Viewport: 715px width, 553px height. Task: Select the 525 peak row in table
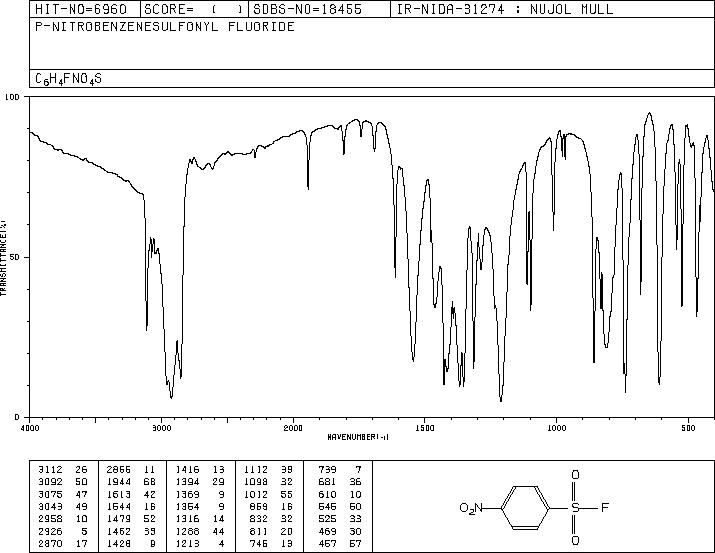coord(340,519)
